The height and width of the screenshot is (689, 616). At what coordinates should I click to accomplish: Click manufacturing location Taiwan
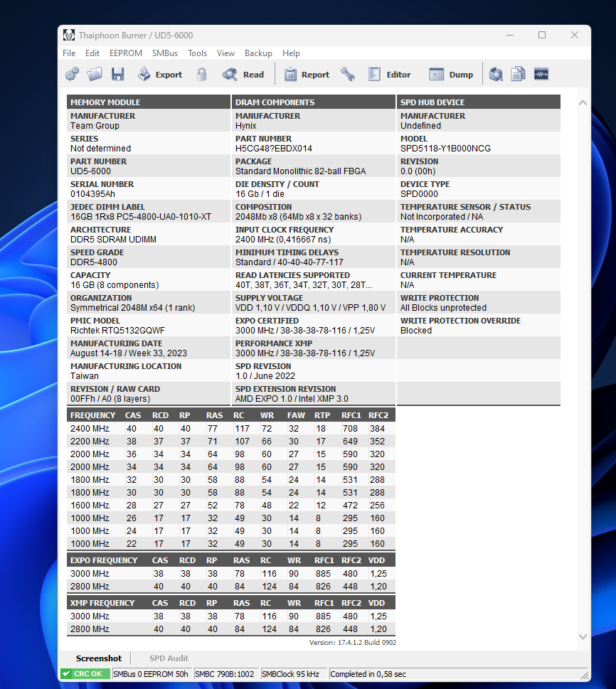pos(85,376)
